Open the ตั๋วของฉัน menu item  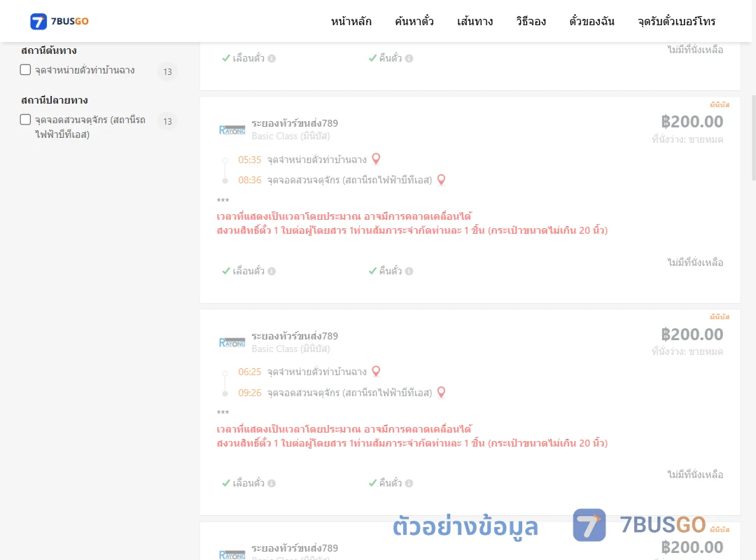tap(591, 21)
